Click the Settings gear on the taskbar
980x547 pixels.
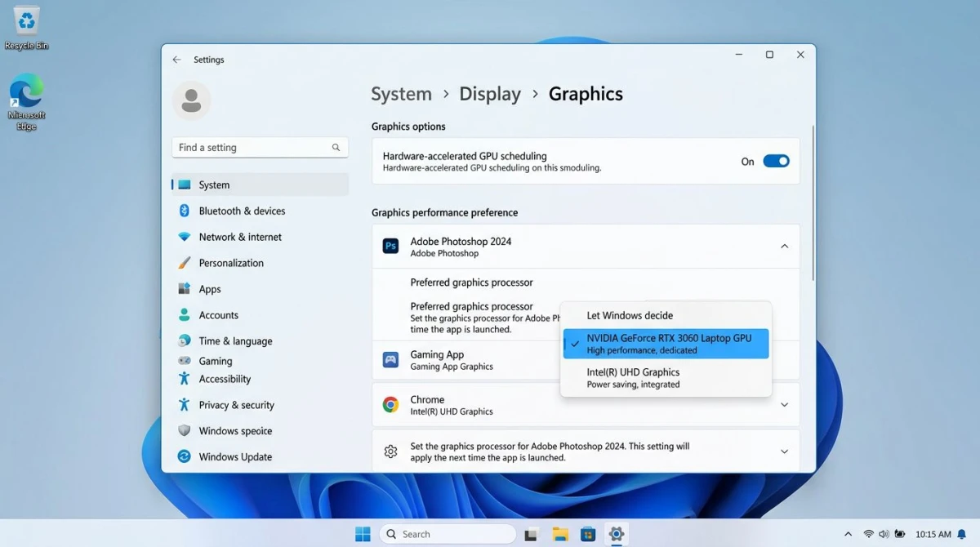click(617, 534)
